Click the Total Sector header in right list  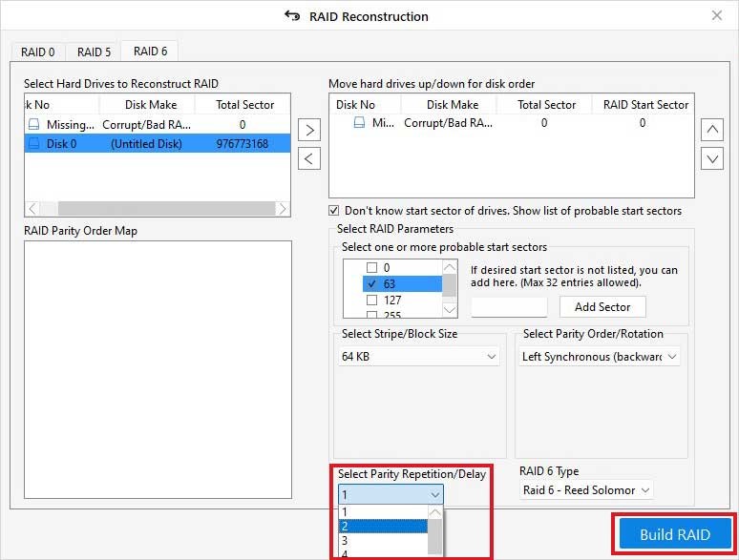(x=546, y=105)
